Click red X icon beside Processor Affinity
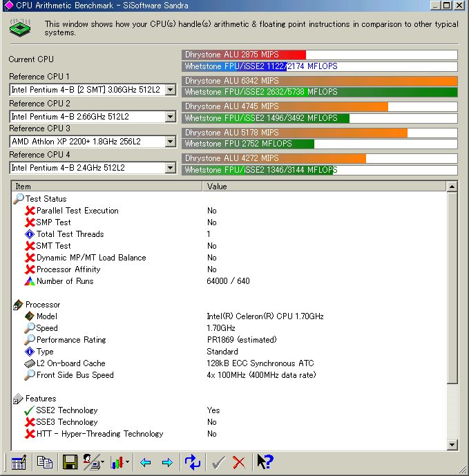 (x=30, y=269)
